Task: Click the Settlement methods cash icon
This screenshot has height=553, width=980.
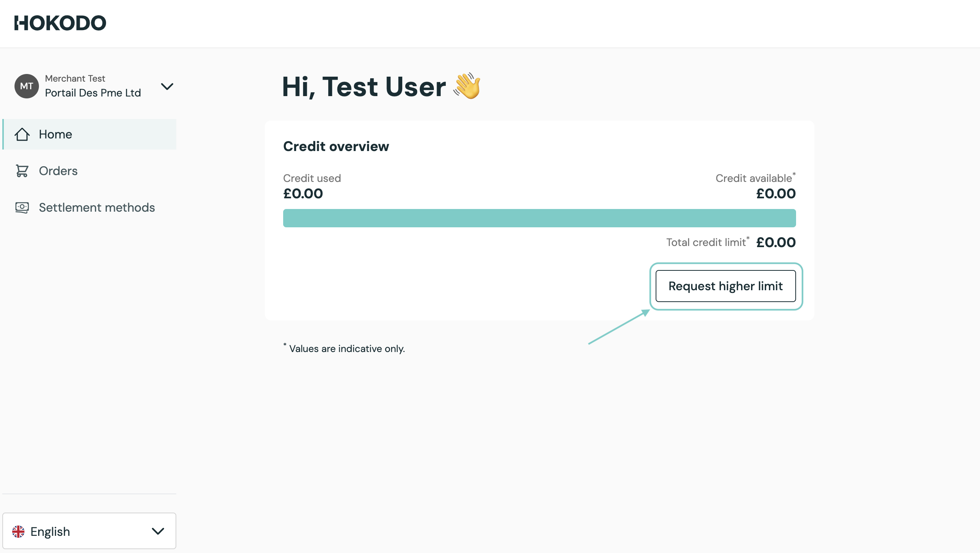Action: [x=22, y=207]
